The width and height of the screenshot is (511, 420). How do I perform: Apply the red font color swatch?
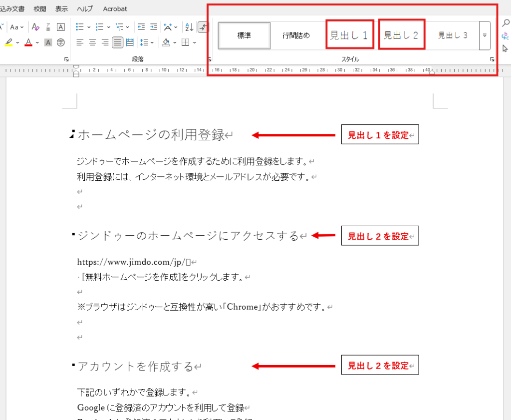click(28, 42)
